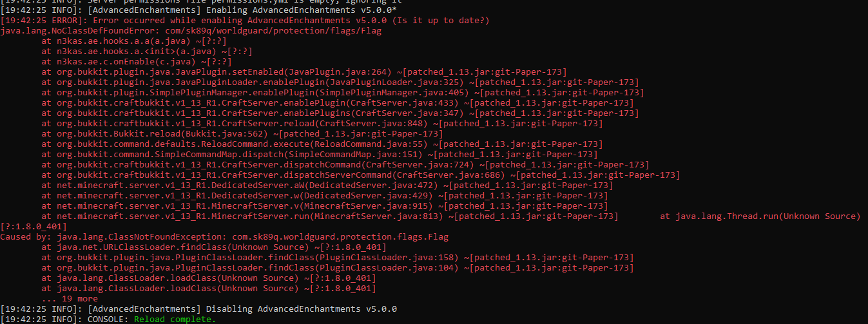Click the java.lang.Thread.run(Unknown Source) text
Viewport: 868px width, 324px height.
(x=760, y=216)
